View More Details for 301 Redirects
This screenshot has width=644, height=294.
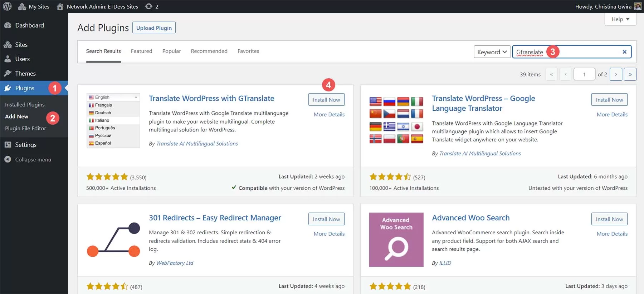(329, 234)
